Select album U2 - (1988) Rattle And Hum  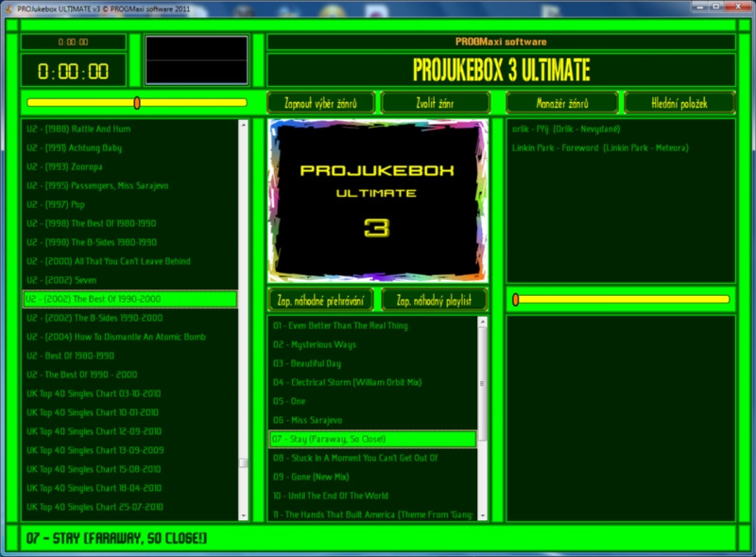(129, 129)
